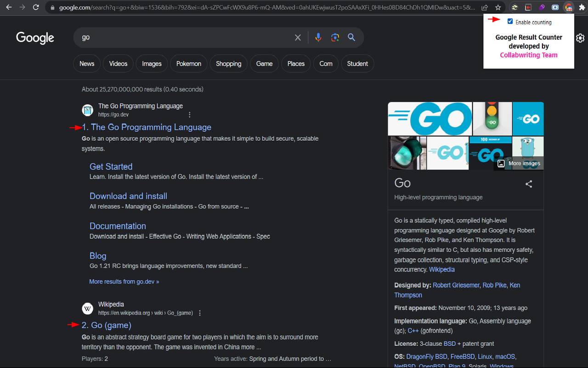Open Collabwriting Team link in popup

tap(529, 55)
